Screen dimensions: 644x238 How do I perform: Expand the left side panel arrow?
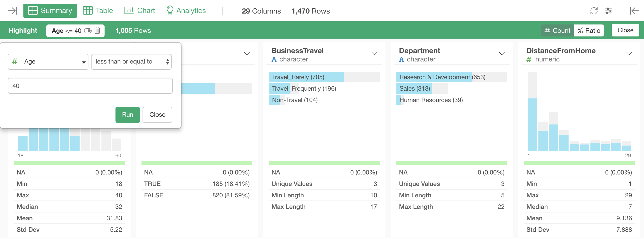(x=12, y=11)
